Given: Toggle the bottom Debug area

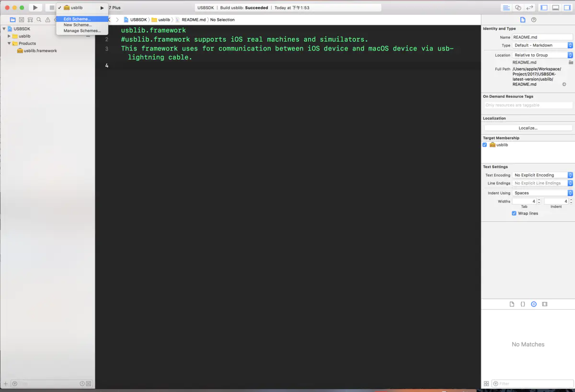Looking at the screenshot, I should click(556, 8).
